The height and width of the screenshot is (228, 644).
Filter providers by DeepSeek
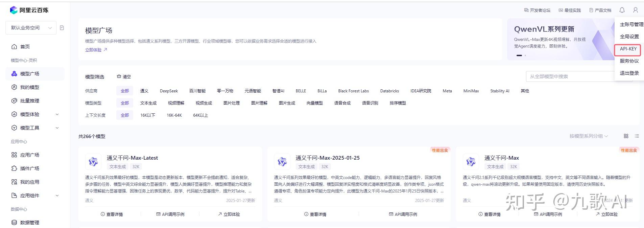(x=169, y=91)
